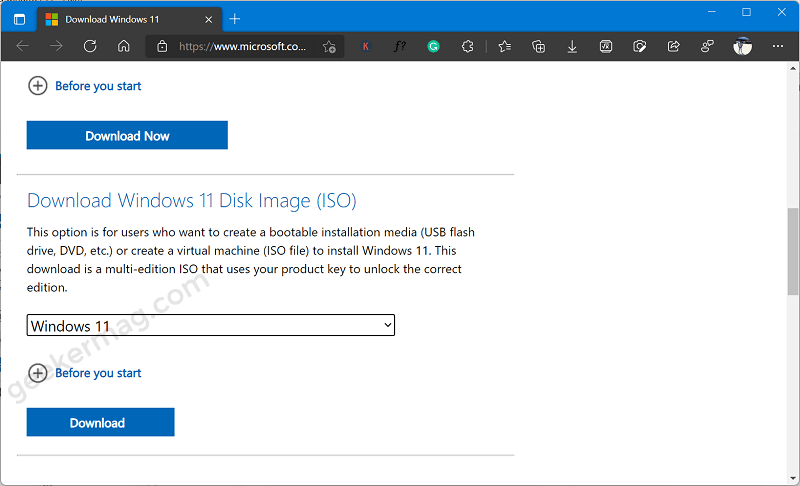800x486 pixels.
Task: Go to the browser home page
Action: [123, 46]
